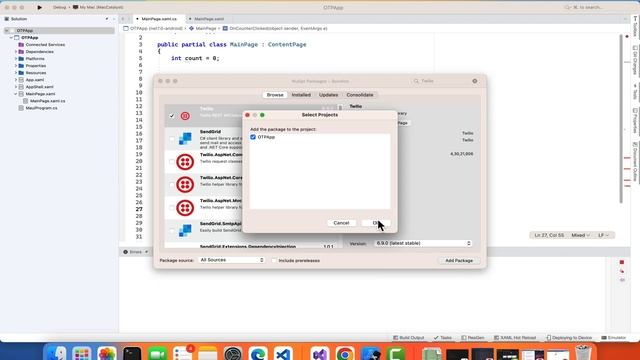
Task: Click the NuGet package search field
Action: 439,81
